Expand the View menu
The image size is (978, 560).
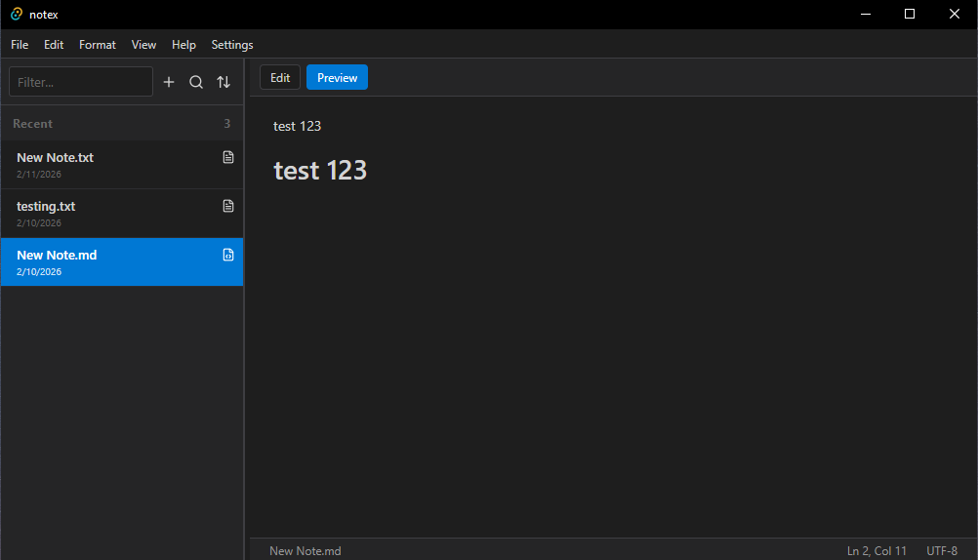143,45
